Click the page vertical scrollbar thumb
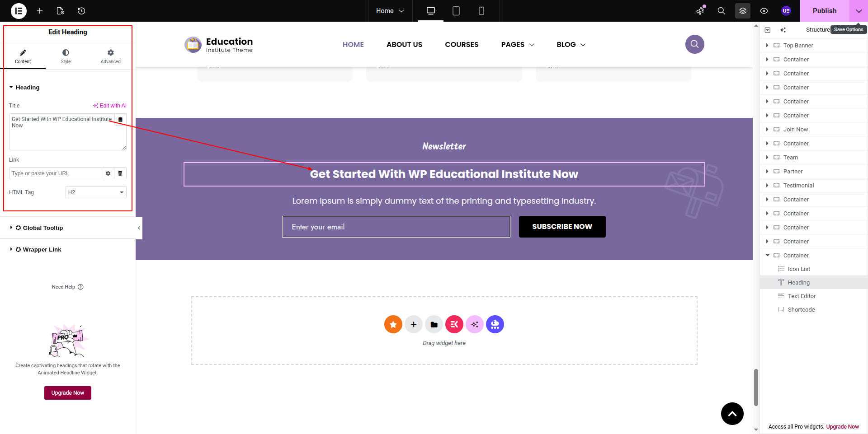The image size is (868, 434). coord(756,387)
